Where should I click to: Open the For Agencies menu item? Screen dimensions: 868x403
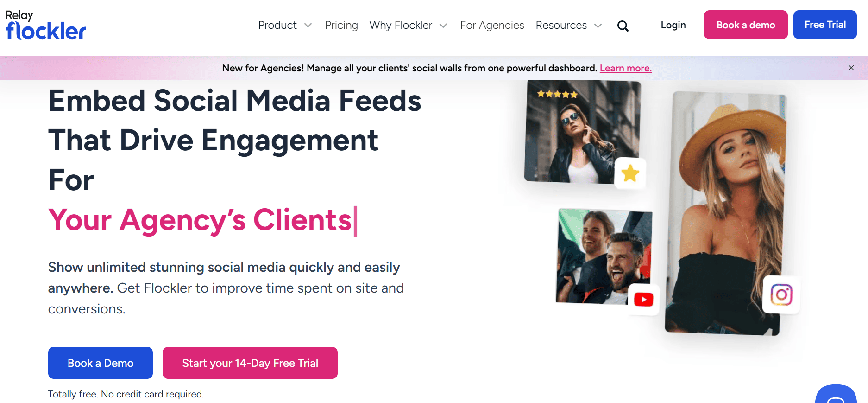pos(492,25)
